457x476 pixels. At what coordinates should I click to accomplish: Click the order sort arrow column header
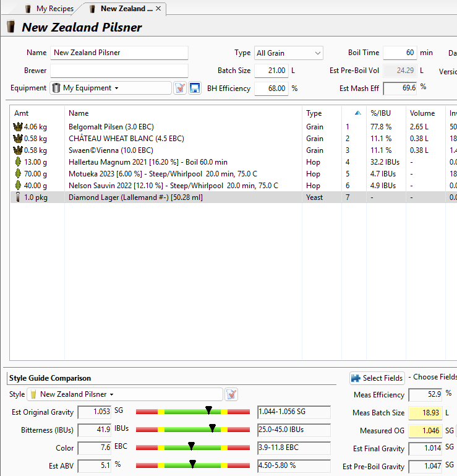pyautogui.click(x=354, y=113)
